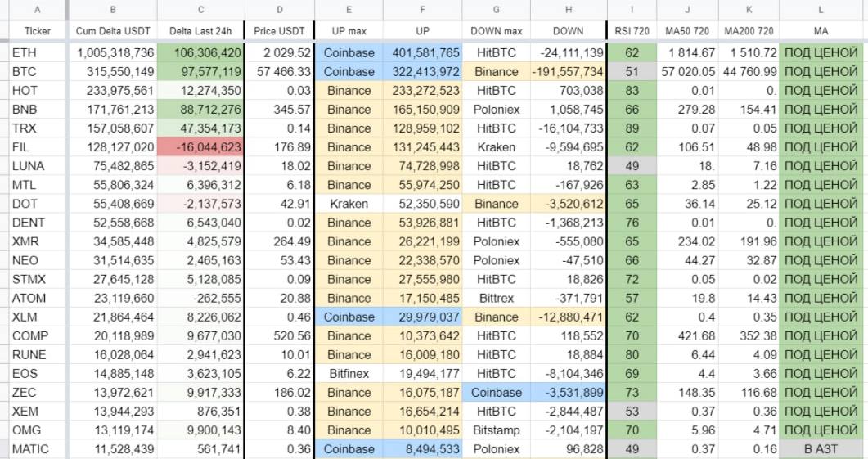Viewport: 868px width, 459px height.
Task: Click Poloniex in the BNB row
Action: click(x=496, y=110)
